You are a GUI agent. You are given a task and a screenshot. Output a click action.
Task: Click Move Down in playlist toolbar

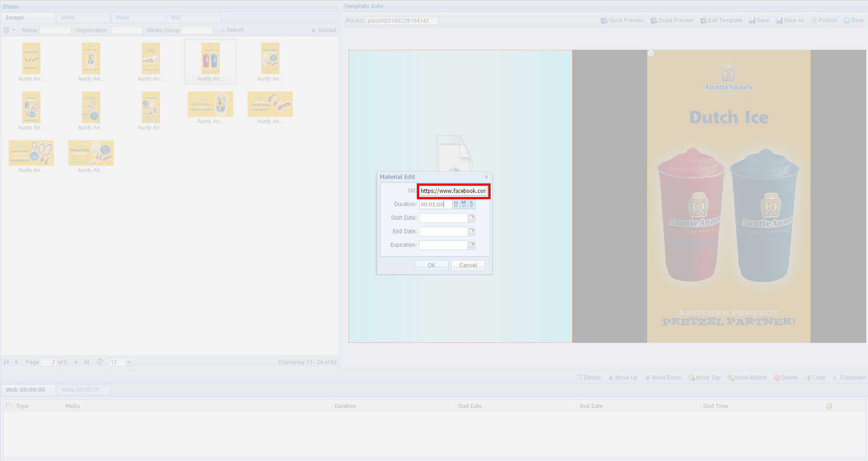(x=663, y=378)
